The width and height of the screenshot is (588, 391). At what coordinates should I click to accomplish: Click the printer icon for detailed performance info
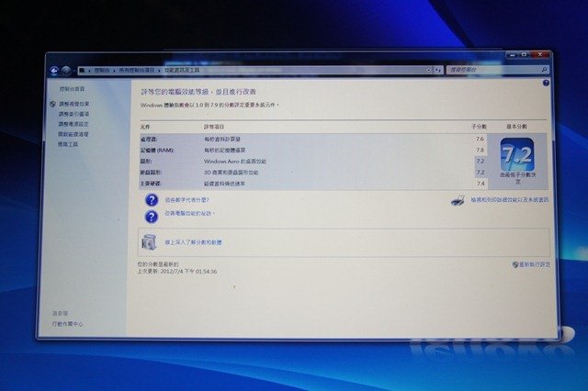[x=458, y=200]
